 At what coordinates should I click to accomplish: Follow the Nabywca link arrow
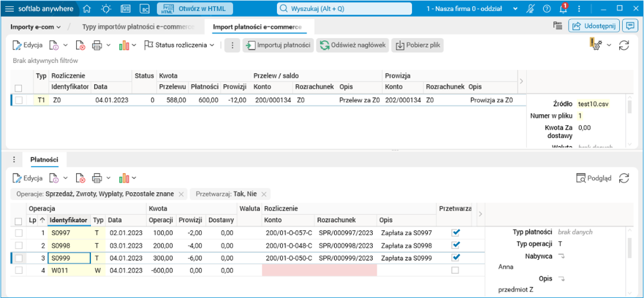pos(562,256)
